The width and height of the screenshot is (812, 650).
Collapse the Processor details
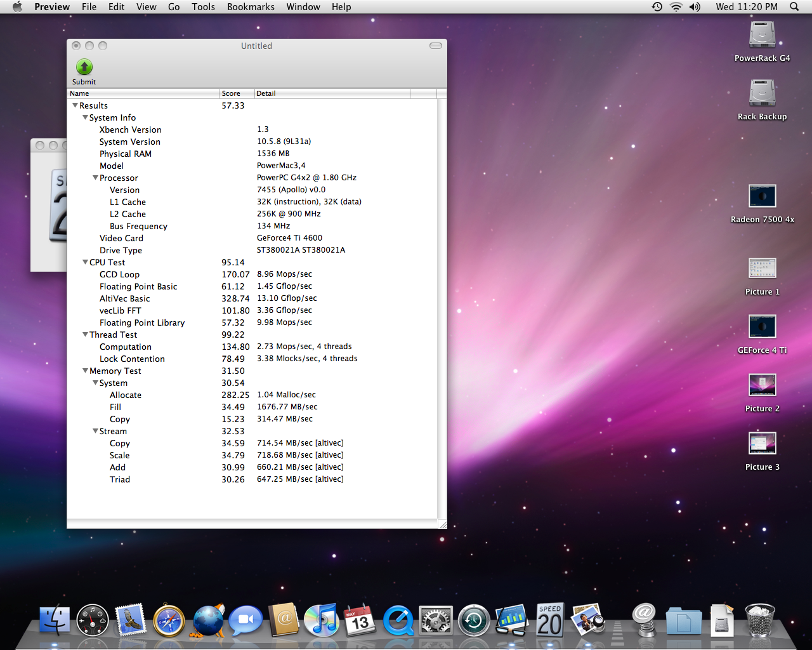click(x=95, y=178)
